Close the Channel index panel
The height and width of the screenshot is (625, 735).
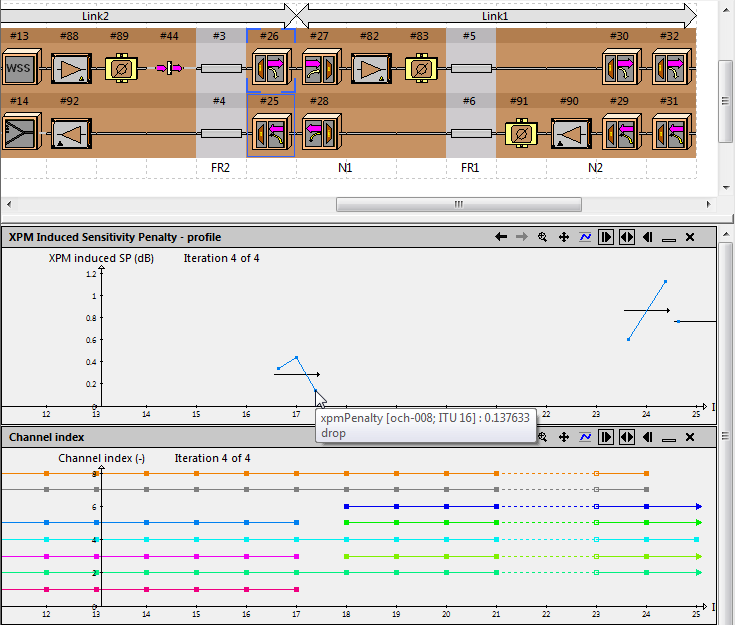[x=690, y=437]
